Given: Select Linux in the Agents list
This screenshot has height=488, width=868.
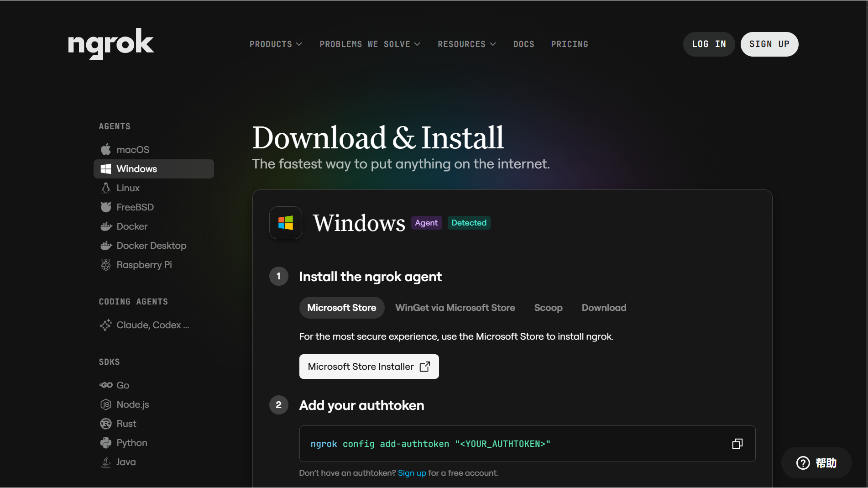Looking at the screenshot, I should [154, 188].
